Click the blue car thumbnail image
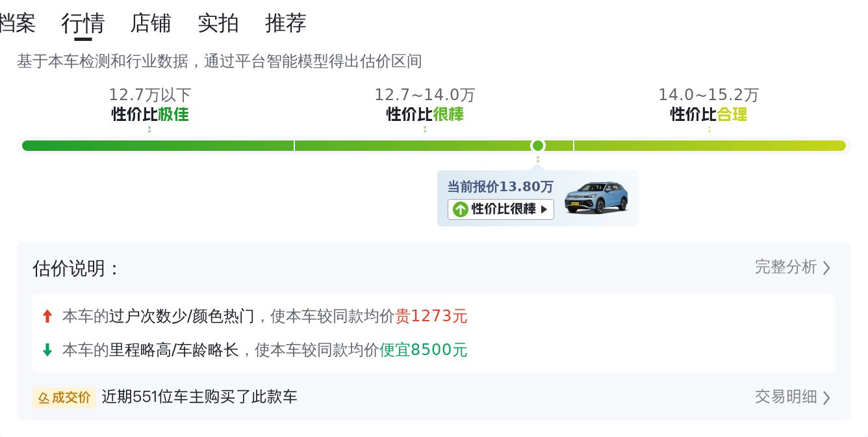The image size is (868, 437). (596, 197)
